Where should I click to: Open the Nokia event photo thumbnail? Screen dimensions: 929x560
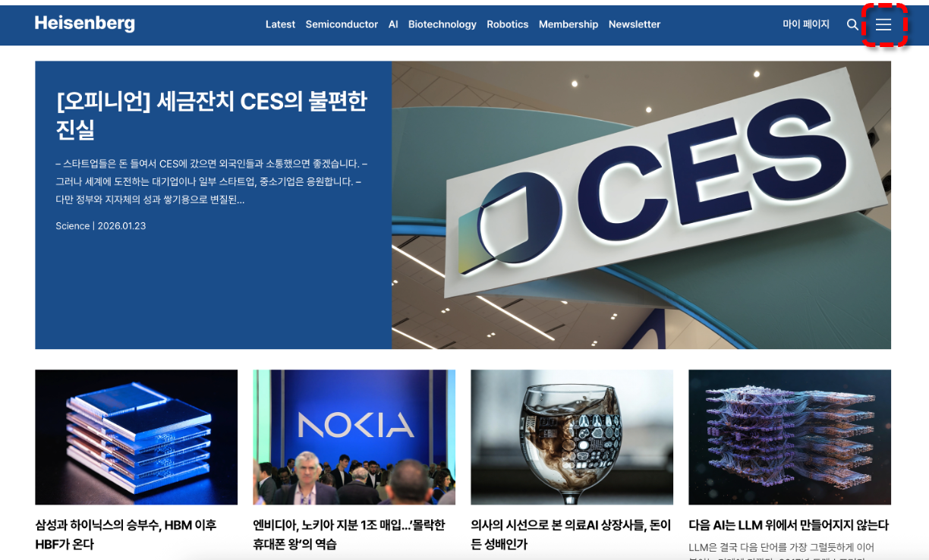pos(354,437)
